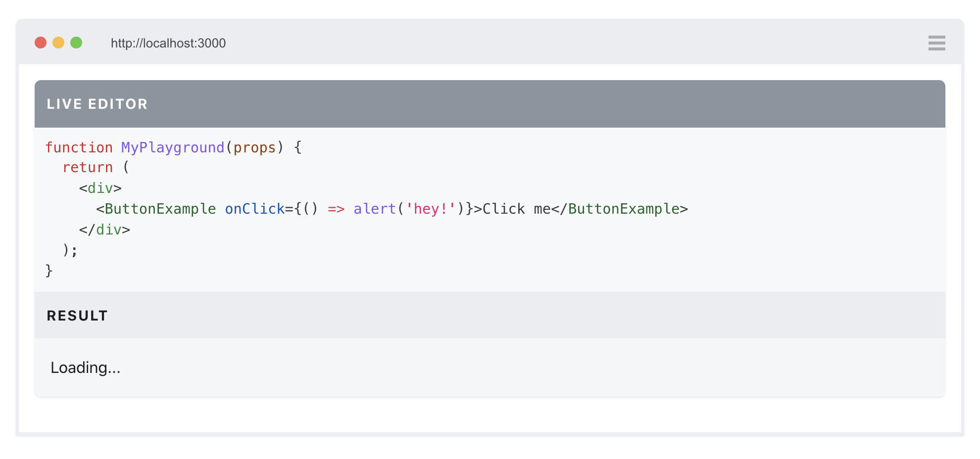Place cursor on the function keyword

coord(79,148)
